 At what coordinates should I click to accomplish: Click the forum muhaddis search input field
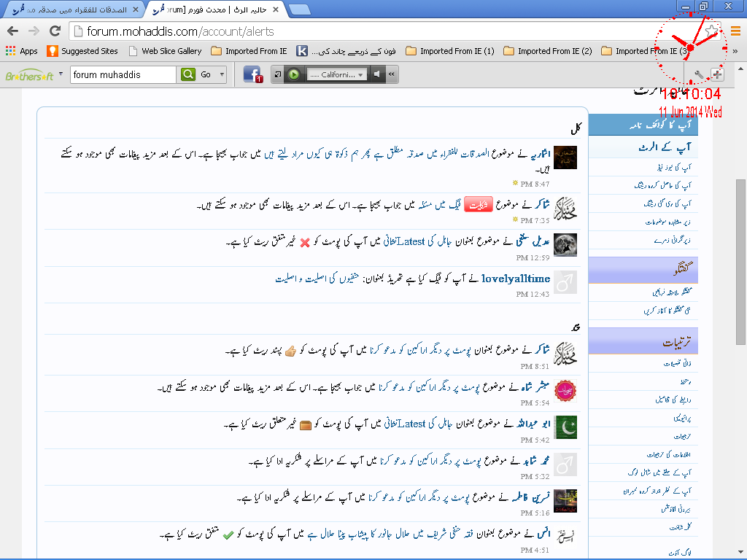123,75
